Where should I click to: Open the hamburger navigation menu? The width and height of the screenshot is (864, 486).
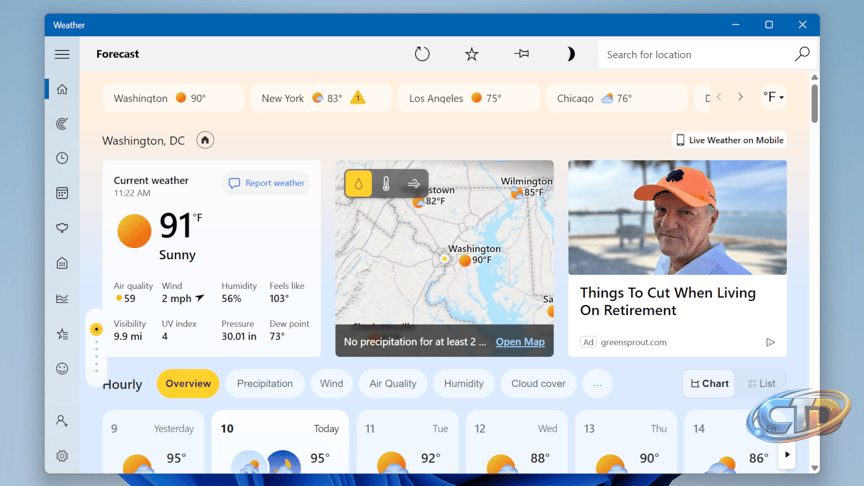[x=62, y=54]
